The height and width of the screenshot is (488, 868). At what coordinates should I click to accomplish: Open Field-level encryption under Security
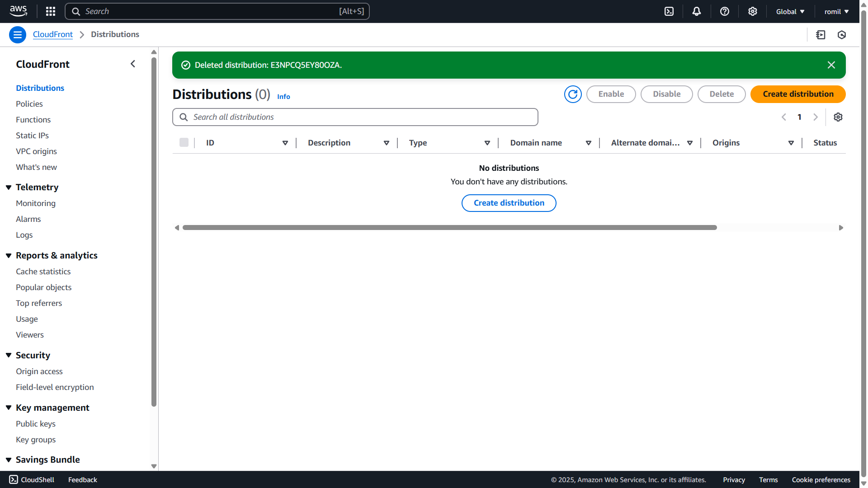(55, 387)
